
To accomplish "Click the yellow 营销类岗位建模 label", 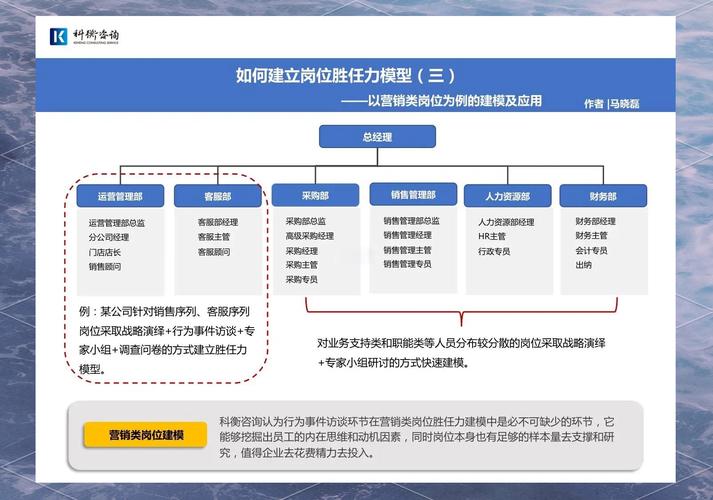I will 146,435.
